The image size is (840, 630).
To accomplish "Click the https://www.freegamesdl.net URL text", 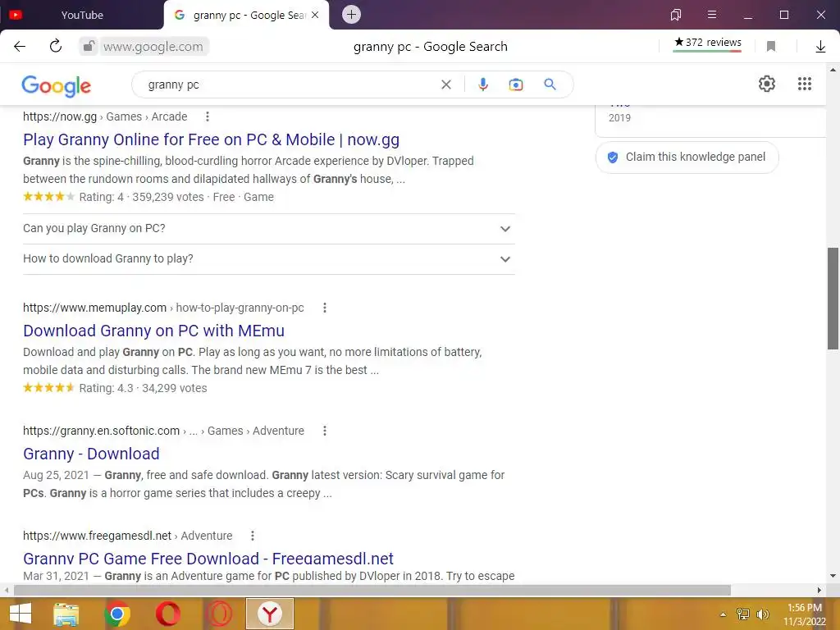I will (97, 536).
